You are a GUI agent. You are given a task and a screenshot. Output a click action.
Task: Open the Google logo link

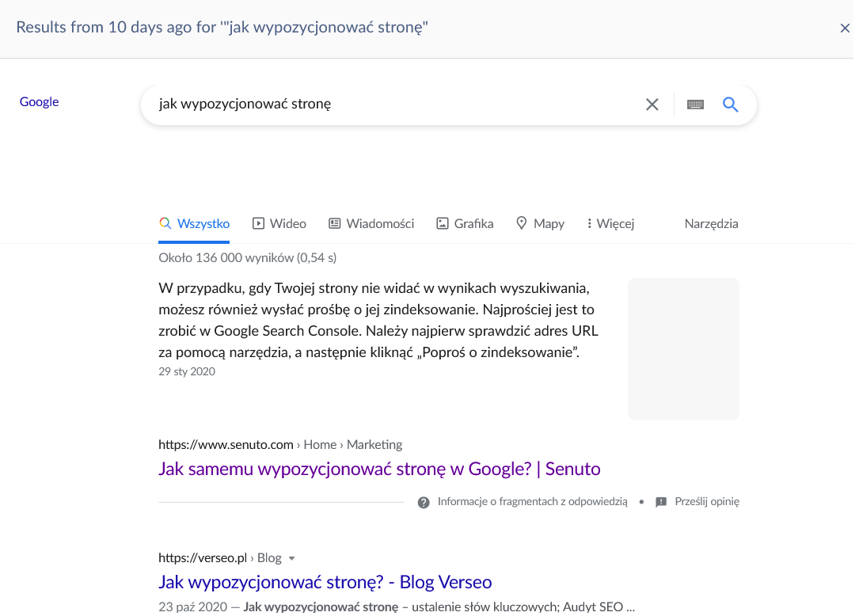[x=39, y=101]
